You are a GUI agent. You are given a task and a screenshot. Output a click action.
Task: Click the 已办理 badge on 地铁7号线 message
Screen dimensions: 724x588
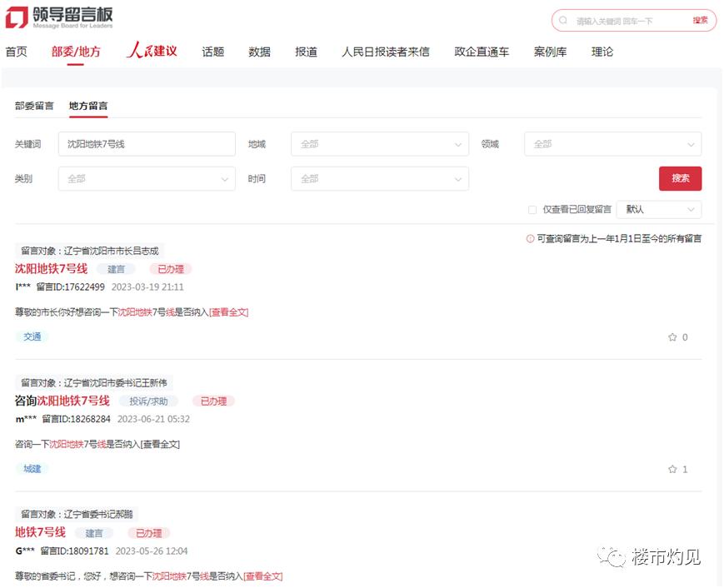(147, 533)
